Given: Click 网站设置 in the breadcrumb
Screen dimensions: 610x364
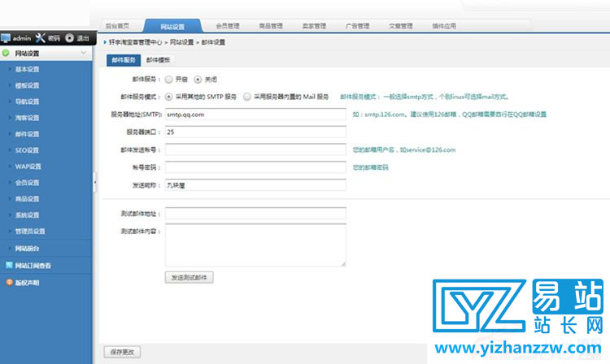Looking at the screenshot, I should pos(181,42).
